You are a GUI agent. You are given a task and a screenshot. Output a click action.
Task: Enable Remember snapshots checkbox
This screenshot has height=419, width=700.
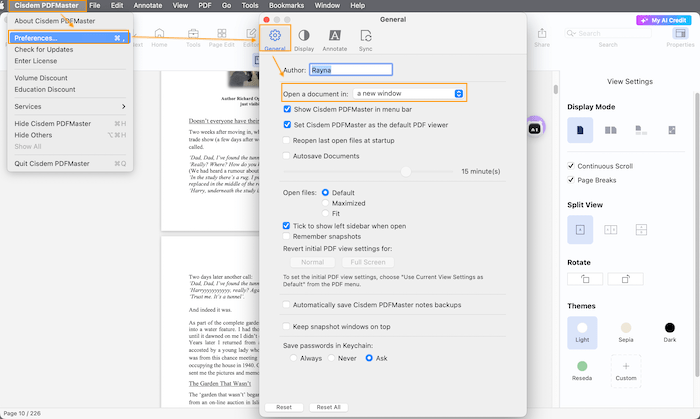[x=286, y=236]
